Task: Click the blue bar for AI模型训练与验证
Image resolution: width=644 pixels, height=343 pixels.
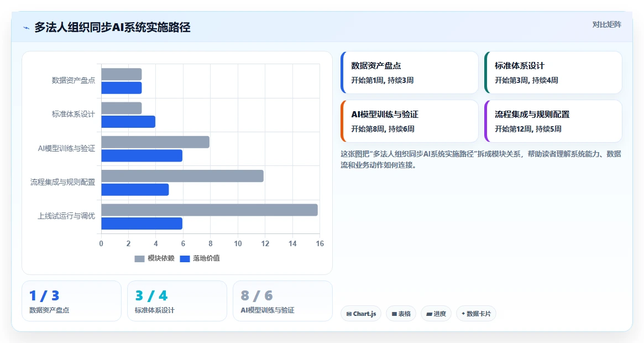Action: point(142,156)
